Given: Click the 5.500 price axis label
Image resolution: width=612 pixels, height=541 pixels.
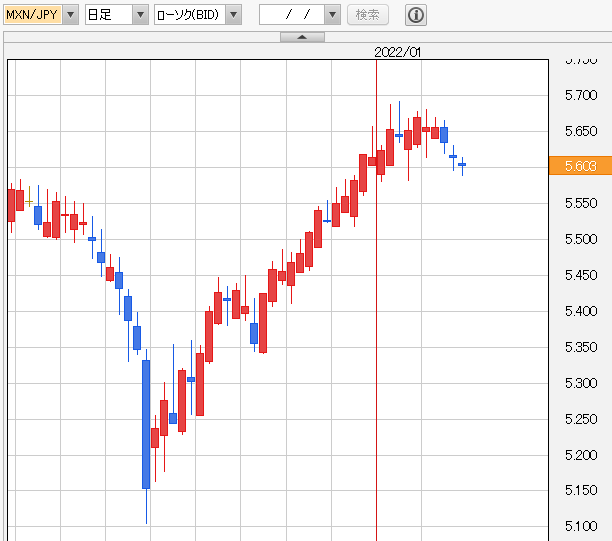Looking at the screenshot, I should click(581, 239).
